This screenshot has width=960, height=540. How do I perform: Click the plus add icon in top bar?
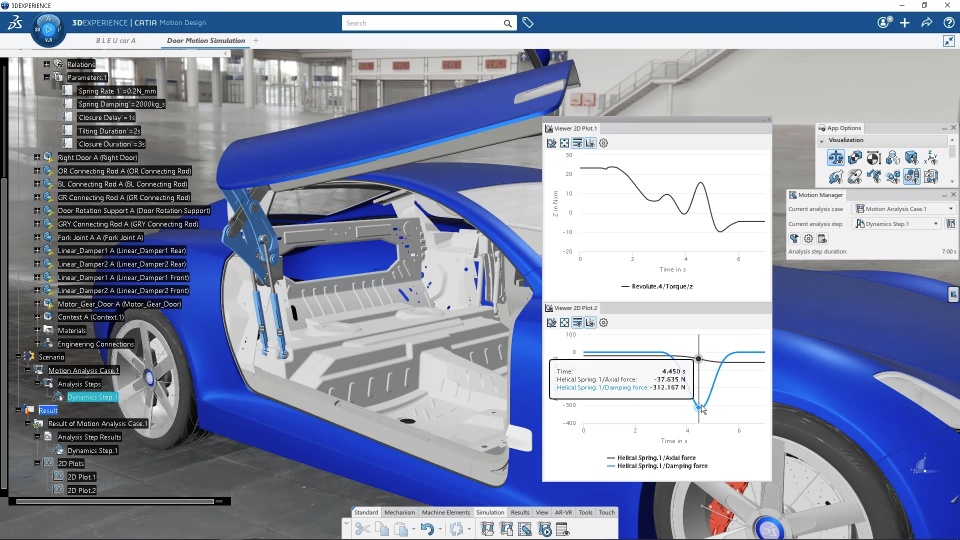pyautogui.click(x=905, y=23)
